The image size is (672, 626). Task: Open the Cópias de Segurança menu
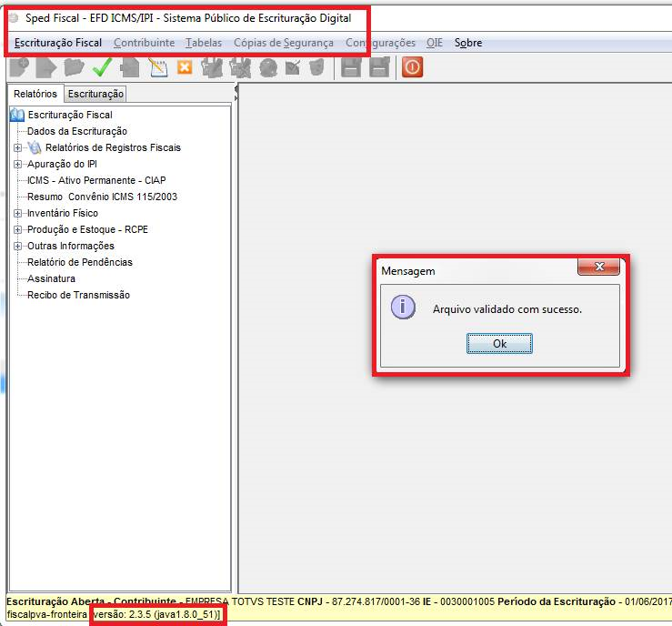[284, 43]
